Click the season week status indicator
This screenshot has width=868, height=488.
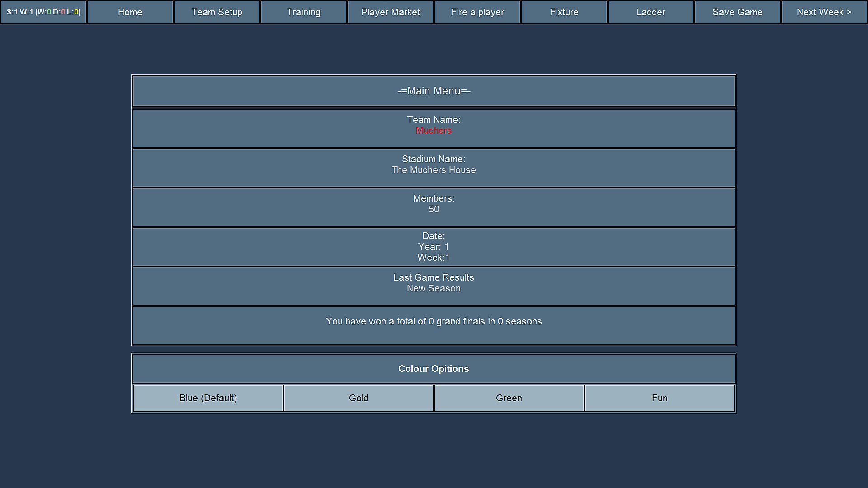click(x=43, y=12)
